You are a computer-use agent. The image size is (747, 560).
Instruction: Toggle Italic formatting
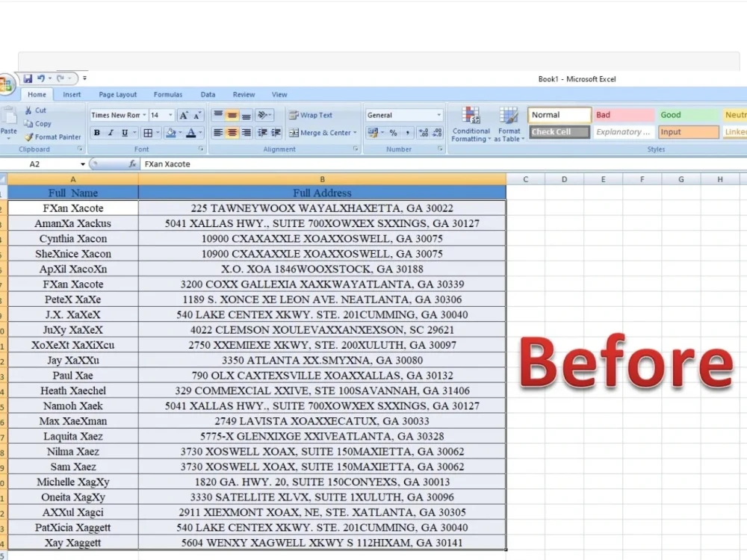(111, 133)
